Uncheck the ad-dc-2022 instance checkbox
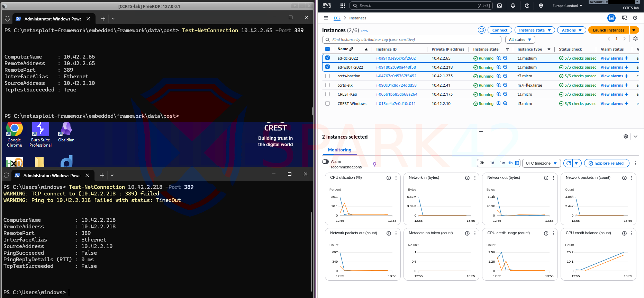 click(x=327, y=58)
